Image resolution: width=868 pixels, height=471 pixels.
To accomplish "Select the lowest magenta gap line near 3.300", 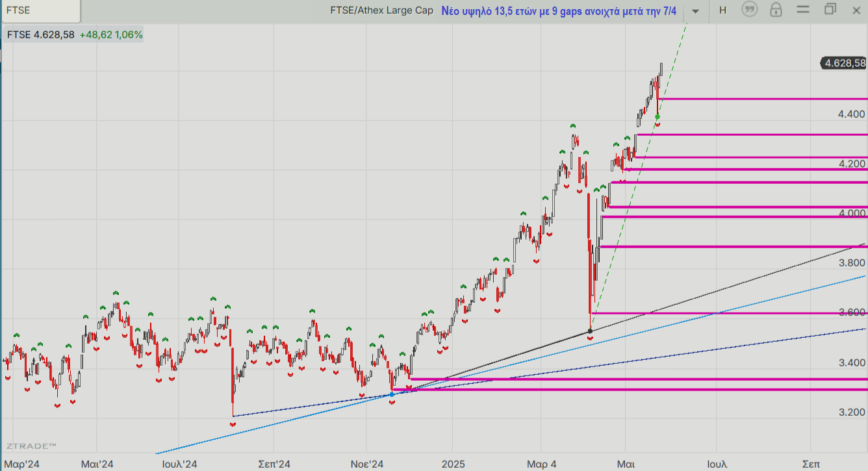I will 630,389.
